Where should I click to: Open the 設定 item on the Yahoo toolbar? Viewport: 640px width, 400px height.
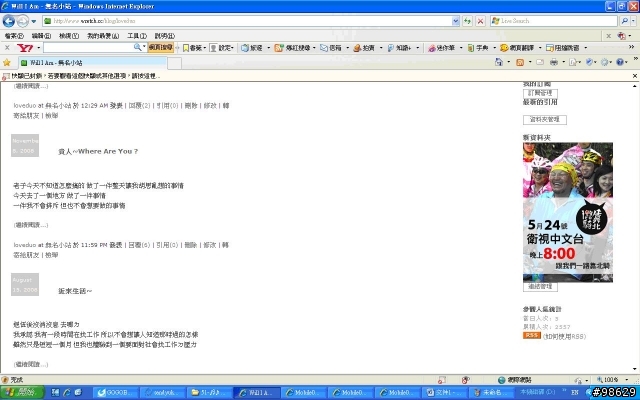pyautogui.click(x=221, y=48)
